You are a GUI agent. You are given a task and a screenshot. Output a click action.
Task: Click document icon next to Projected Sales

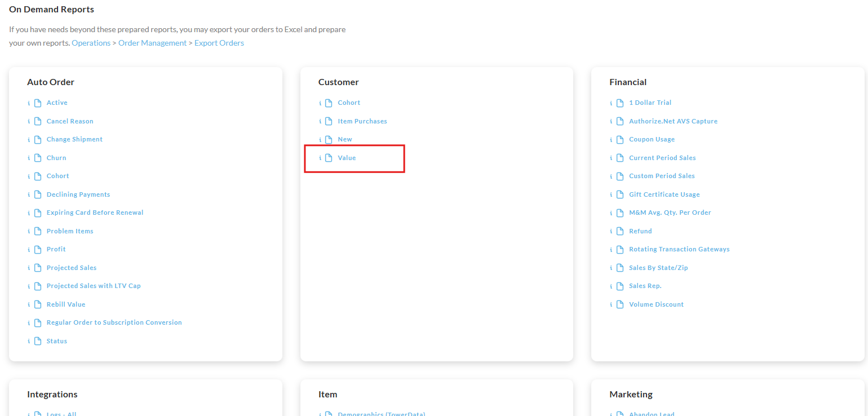(38, 268)
